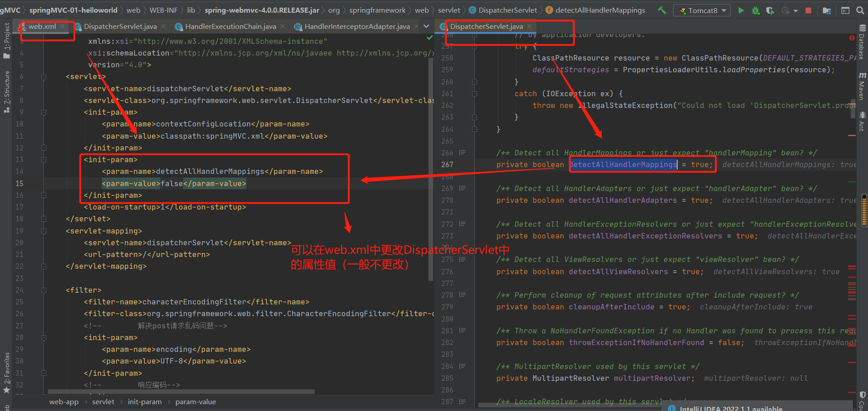
Task: Collapse the init-param fold on line 13
Action: 44,160
